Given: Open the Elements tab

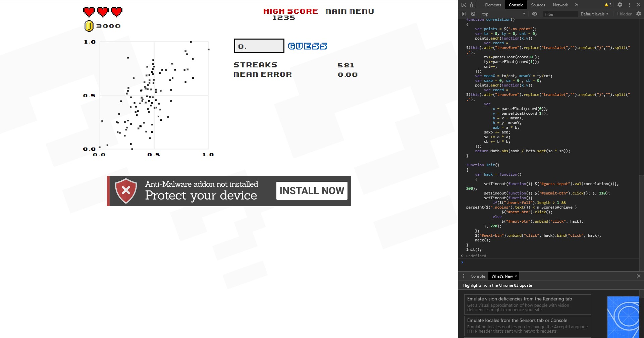Looking at the screenshot, I should (493, 5).
